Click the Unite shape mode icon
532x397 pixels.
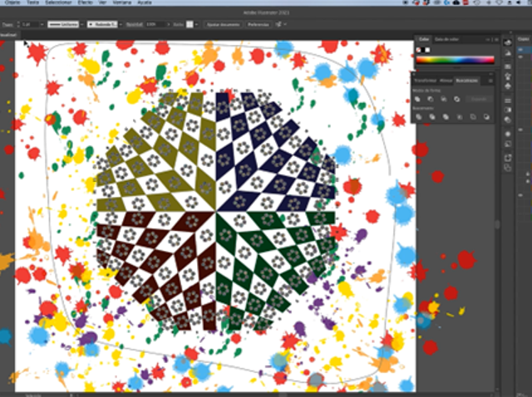coord(417,99)
